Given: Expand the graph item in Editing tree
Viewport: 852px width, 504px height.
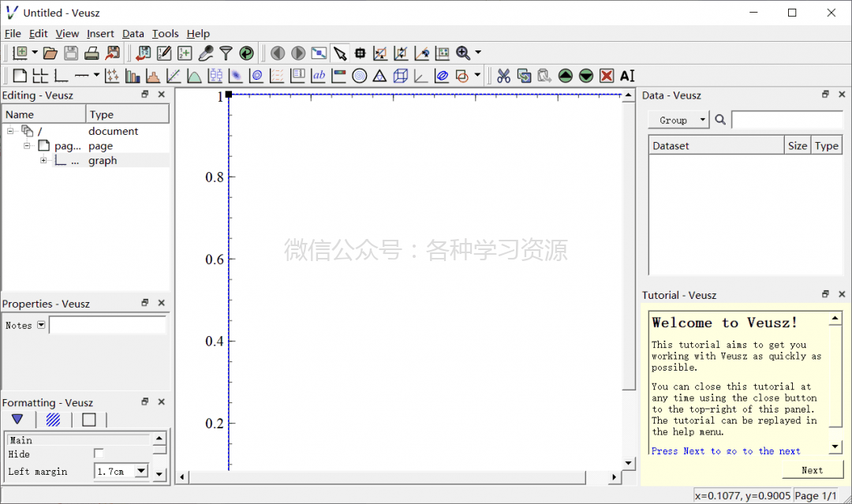Looking at the screenshot, I should click(44, 160).
